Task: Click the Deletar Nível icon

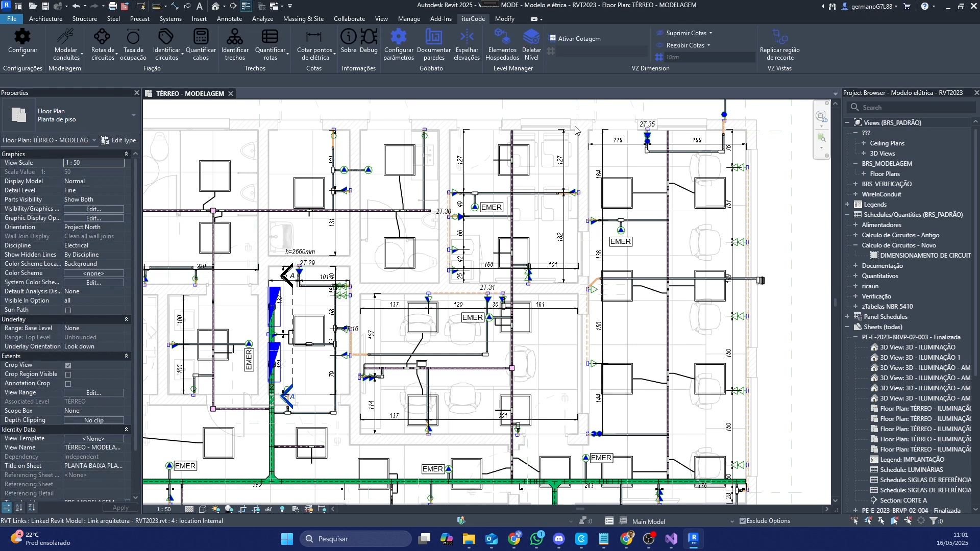Action: [x=531, y=37]
